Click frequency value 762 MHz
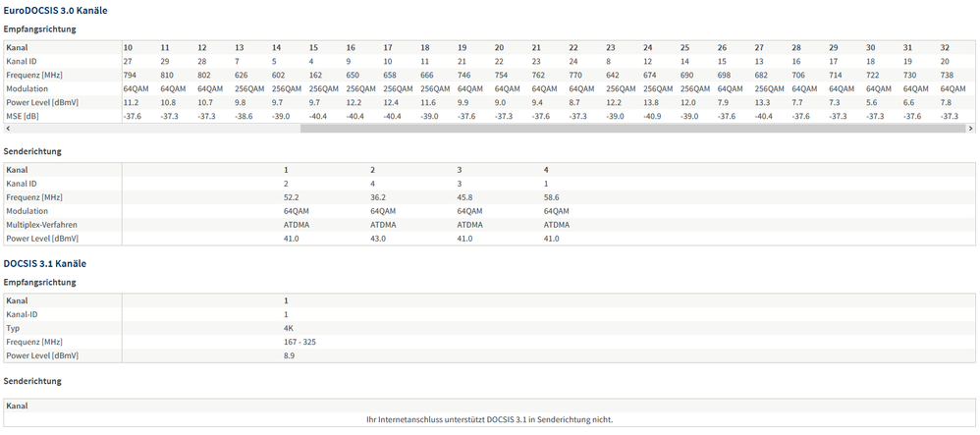 538,75
